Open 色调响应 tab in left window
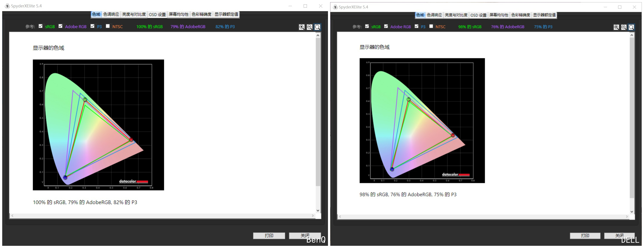The height and width of the screenshot is (248, 644). [x=111, y=14]
